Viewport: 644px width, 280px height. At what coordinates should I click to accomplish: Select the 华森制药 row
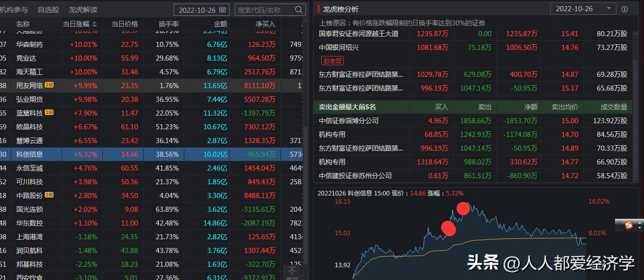tap(152, 44)
